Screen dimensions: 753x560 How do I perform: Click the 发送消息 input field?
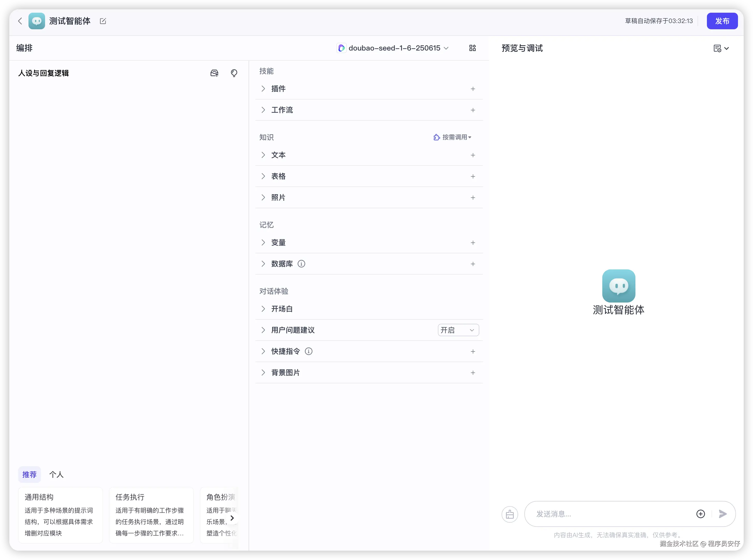[x=610, y=514]
